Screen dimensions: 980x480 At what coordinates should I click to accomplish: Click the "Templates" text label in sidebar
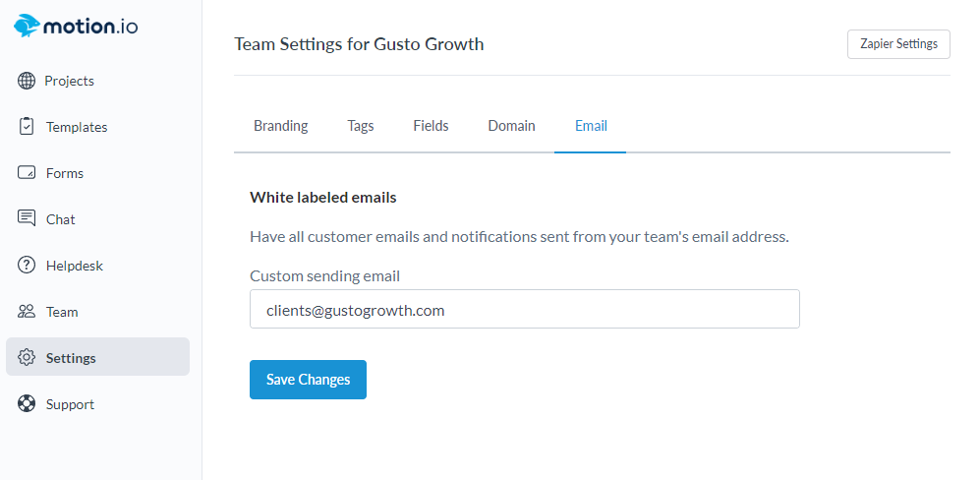pos(77,127)
